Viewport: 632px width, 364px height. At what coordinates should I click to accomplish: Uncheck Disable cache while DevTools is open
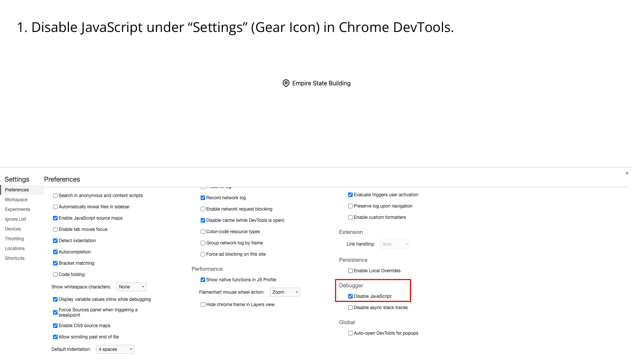(x=203, y=220)
